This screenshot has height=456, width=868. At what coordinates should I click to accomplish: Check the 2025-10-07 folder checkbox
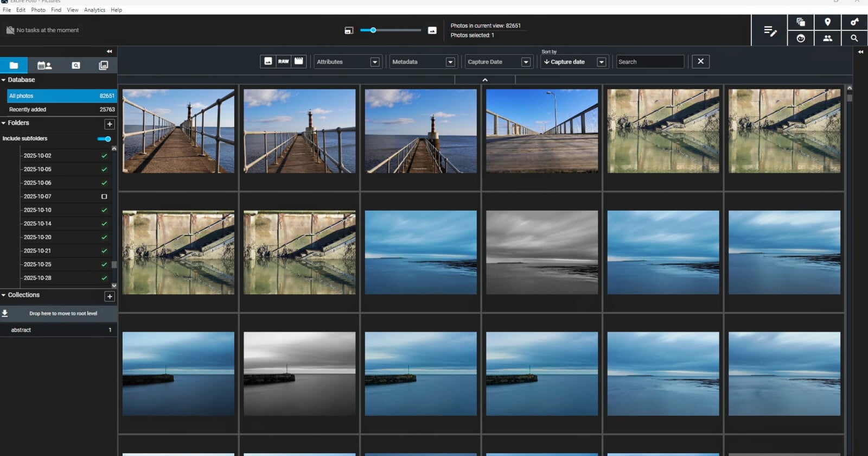pyautogui.click(x=104, y=197)
